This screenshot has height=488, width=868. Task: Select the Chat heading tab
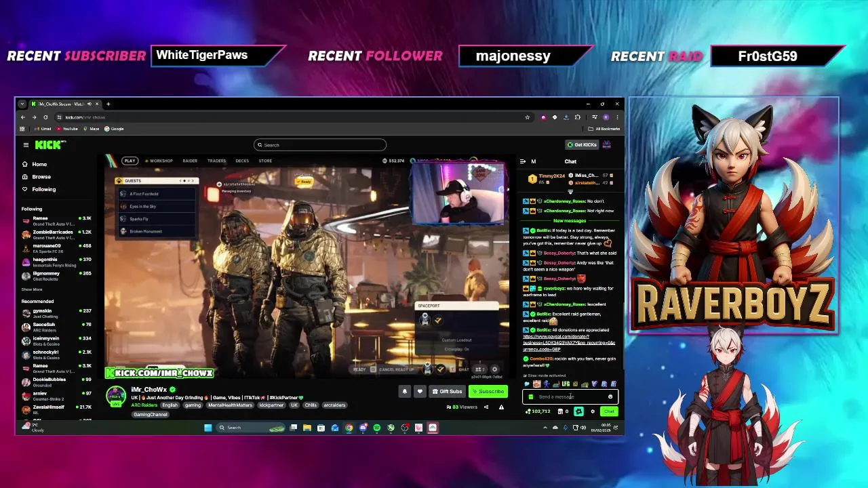coord(570,161)
